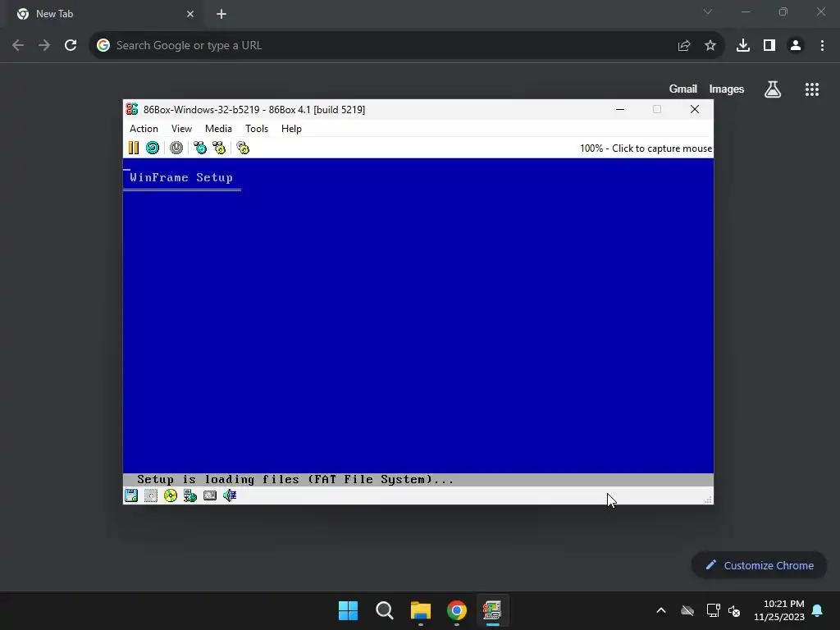
Task: Click the dotted empty drive status icon
Action: pos(151,495)
